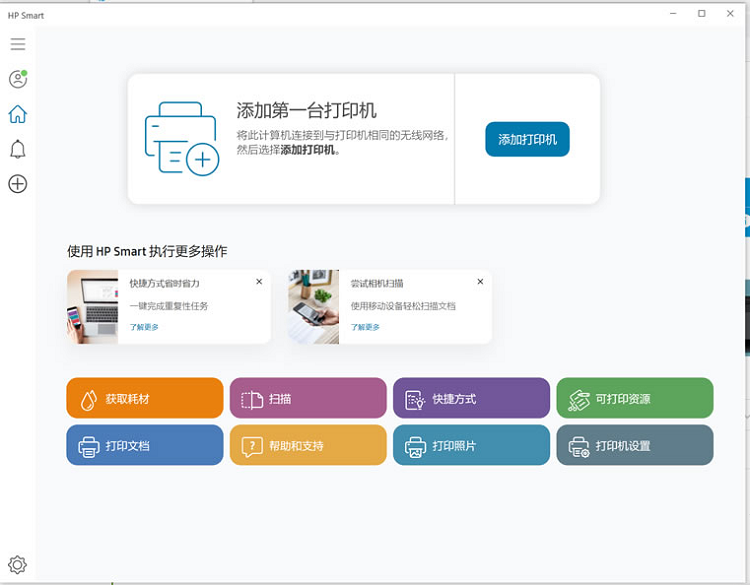Click the 使用移动设备轻松扫描文档 description text

pos(403,306)
